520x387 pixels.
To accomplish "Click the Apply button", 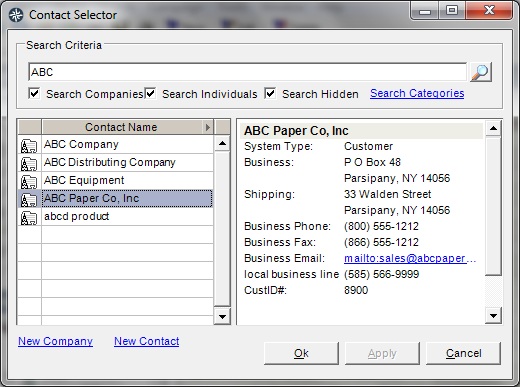I will (382, 353).
